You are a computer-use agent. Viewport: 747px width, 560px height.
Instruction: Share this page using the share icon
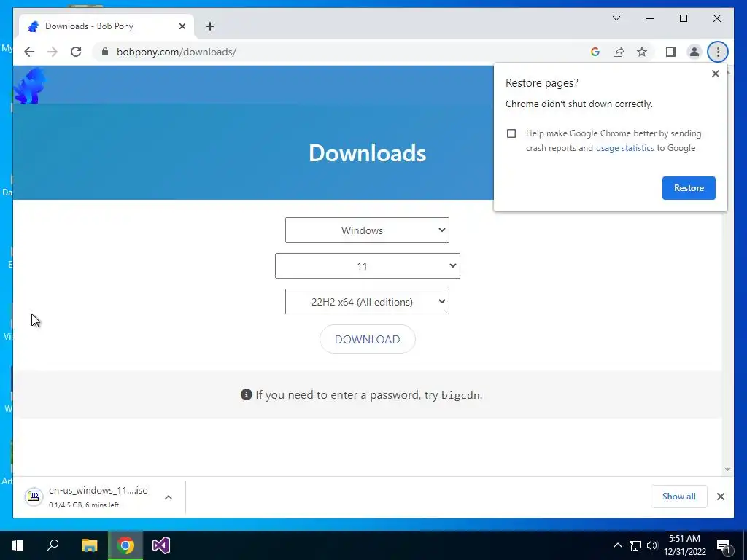619,52
